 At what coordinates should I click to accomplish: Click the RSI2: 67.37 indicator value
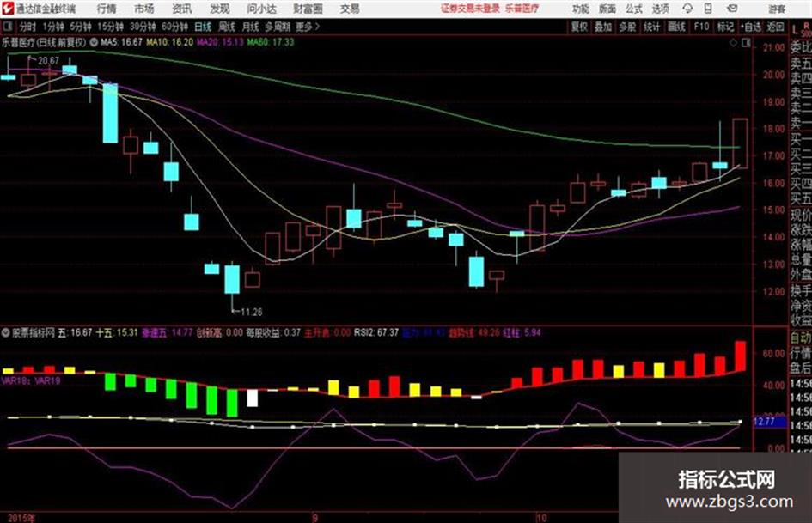pos(376,332)
